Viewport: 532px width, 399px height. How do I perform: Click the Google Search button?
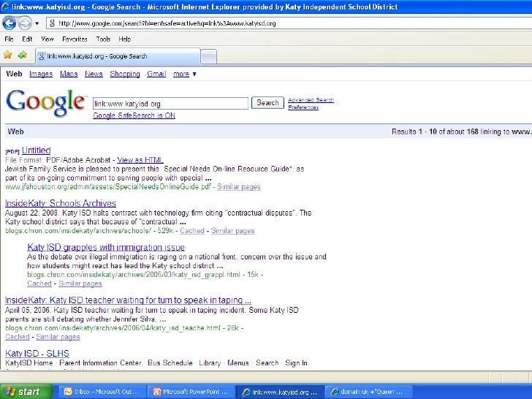(x=267, y=103)
